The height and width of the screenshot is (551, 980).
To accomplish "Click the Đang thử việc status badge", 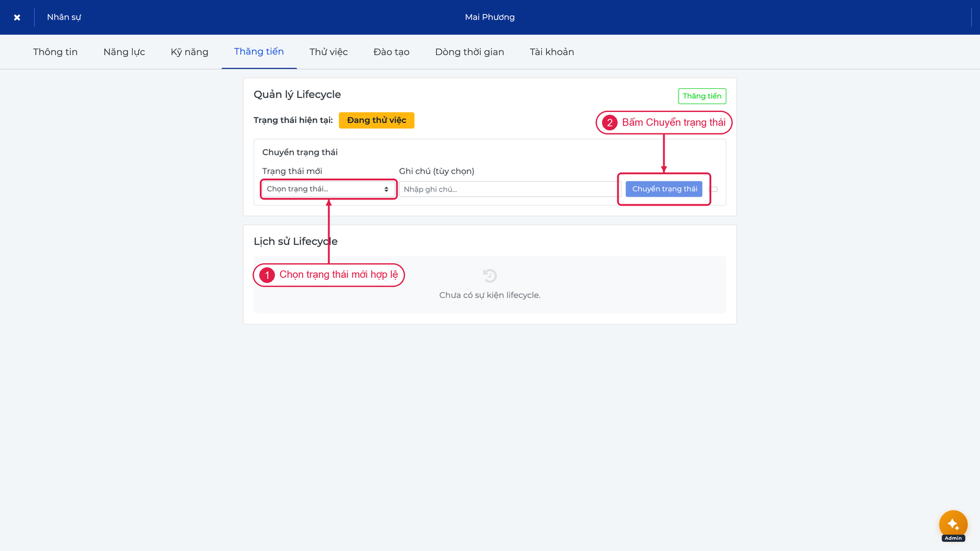I will [x=377, y=121].
